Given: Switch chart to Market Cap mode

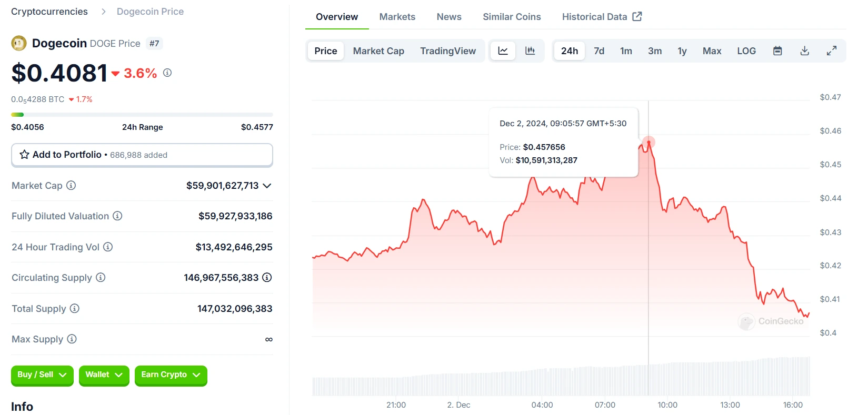Looking at the screenshot, I should pyautogui.click(x=378, y=51).
